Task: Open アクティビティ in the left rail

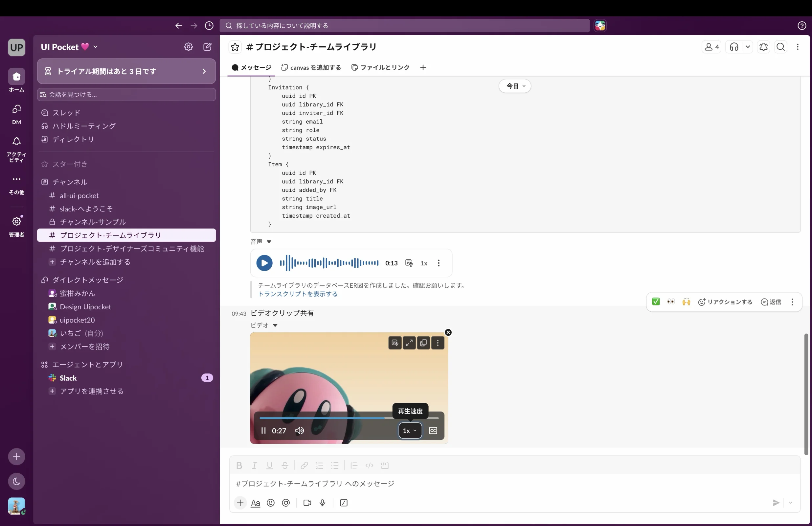Action: point(16,149)
